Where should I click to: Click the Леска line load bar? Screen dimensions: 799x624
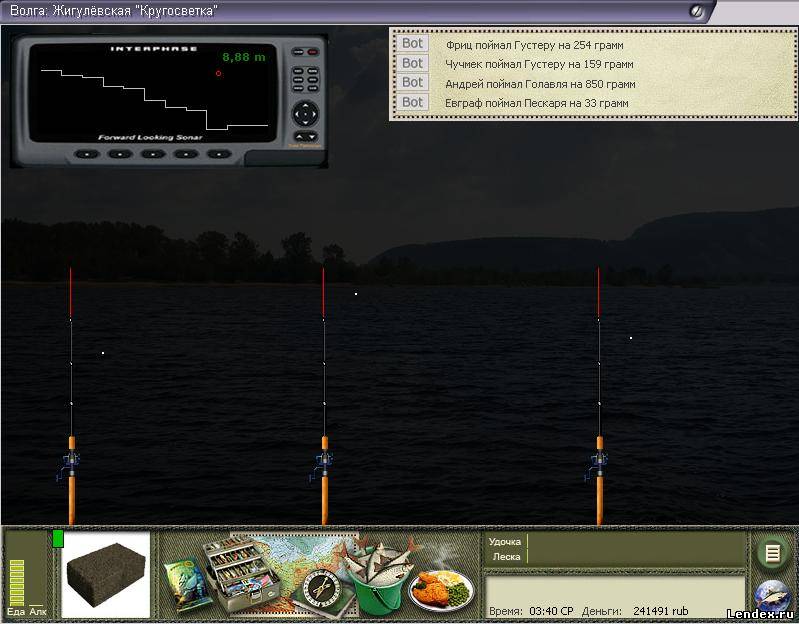coord(636,557)
